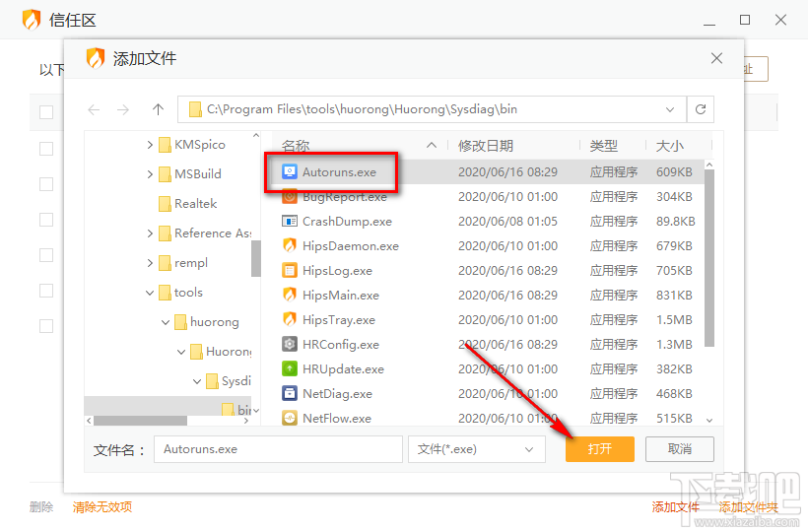
Task: Select the HRUpdate.exe green icon
Action: 290,368
